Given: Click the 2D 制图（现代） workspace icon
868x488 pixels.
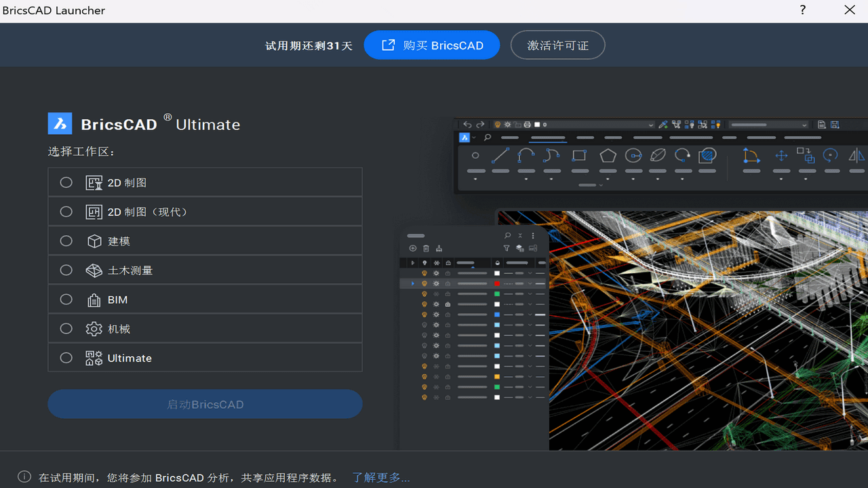Looking at the screenshot, I should click(94, 211).
